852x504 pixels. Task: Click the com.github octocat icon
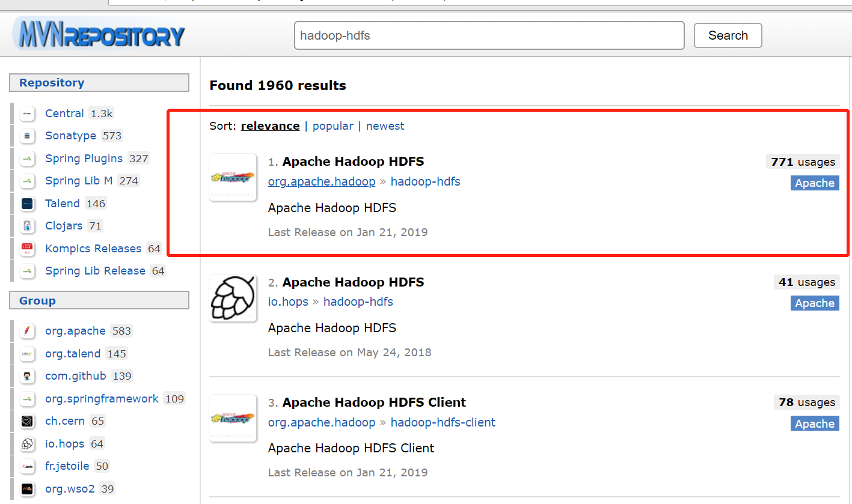[27, 376]
